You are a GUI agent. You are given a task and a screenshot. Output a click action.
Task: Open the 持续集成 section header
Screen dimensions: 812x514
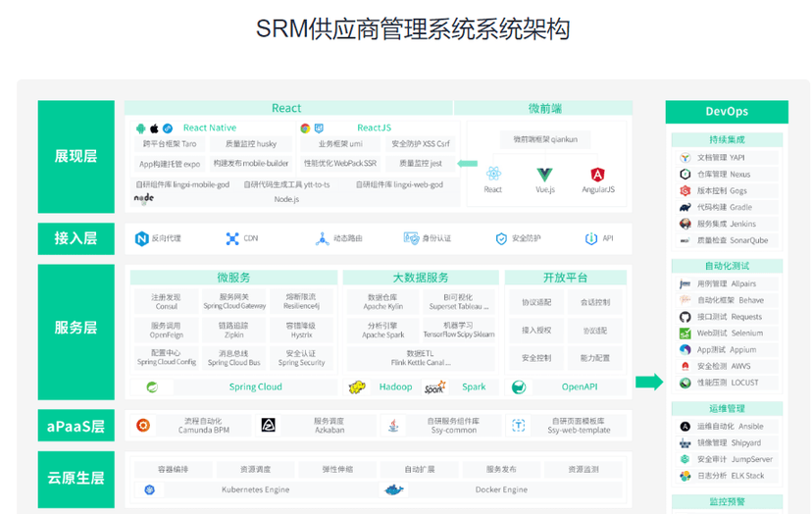click(x=727, y=140)
